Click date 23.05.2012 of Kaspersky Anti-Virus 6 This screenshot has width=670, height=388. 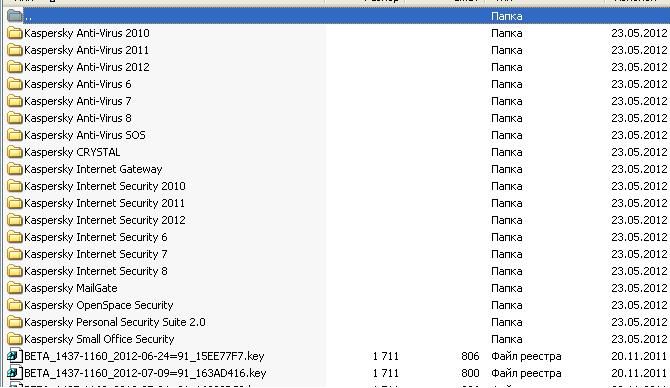[639, 84]
